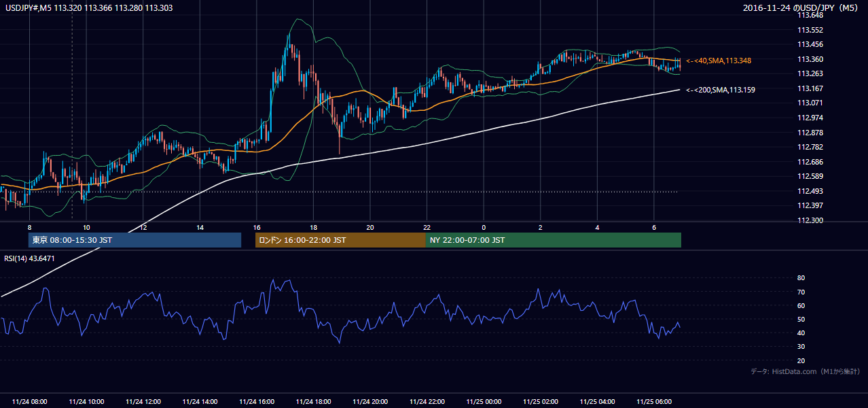This screenshot has height=408, width=868.
Task: Click the bottom 11/24 18:00 time label
Action: (313, 402)
